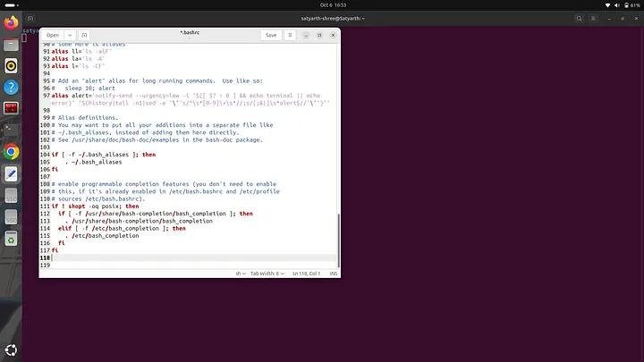
Task: Click the line "alias ll='ls -alF'"
Action: point(81,51)
